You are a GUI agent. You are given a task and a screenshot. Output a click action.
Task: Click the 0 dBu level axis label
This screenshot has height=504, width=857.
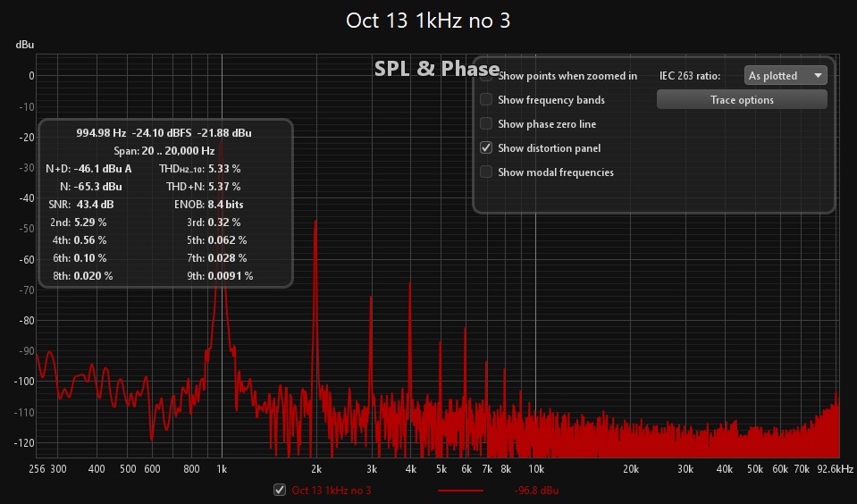[x=31, y=76]
